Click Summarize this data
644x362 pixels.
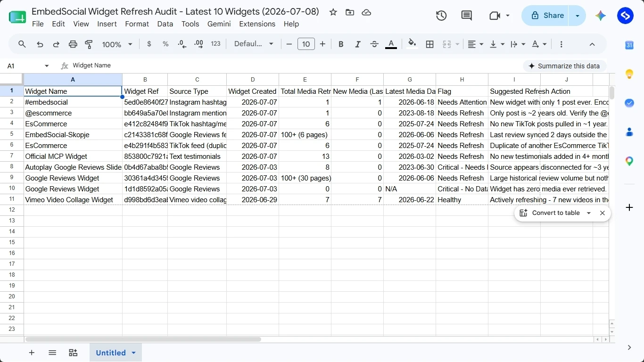[x=564, y=66]
